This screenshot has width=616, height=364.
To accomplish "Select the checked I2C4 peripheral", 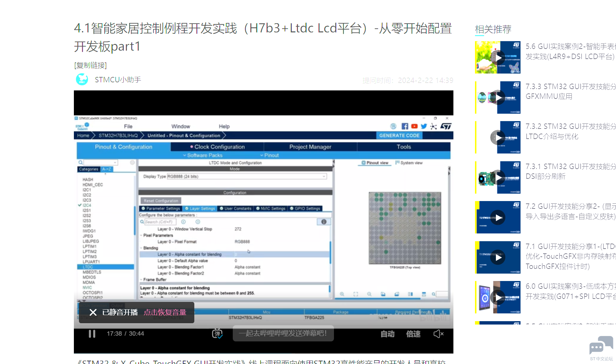I will pos(87,205).
